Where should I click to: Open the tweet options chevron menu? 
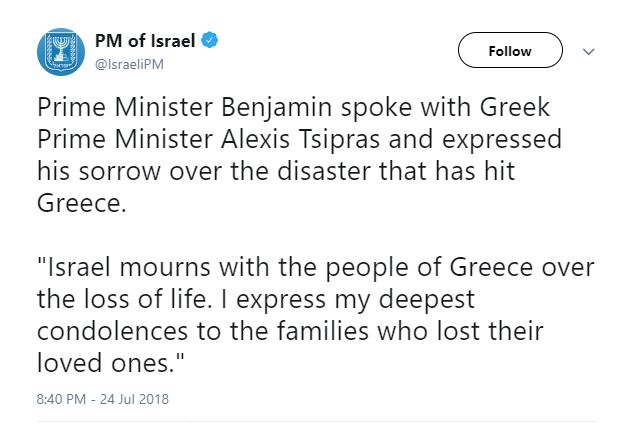[x=589, y=51]
